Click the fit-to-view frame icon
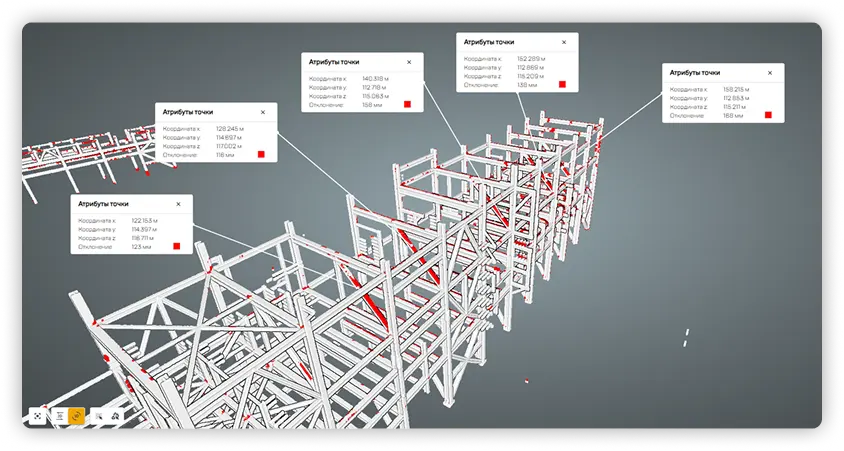Screen dimensions: 844x451 (37, 416)
